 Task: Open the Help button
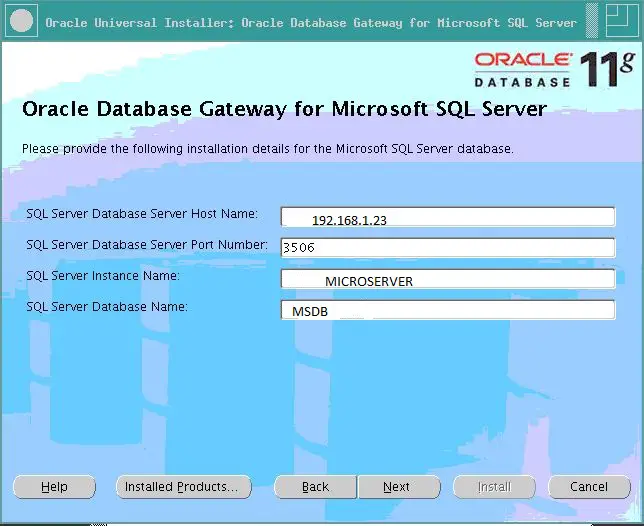click(54, 487)
